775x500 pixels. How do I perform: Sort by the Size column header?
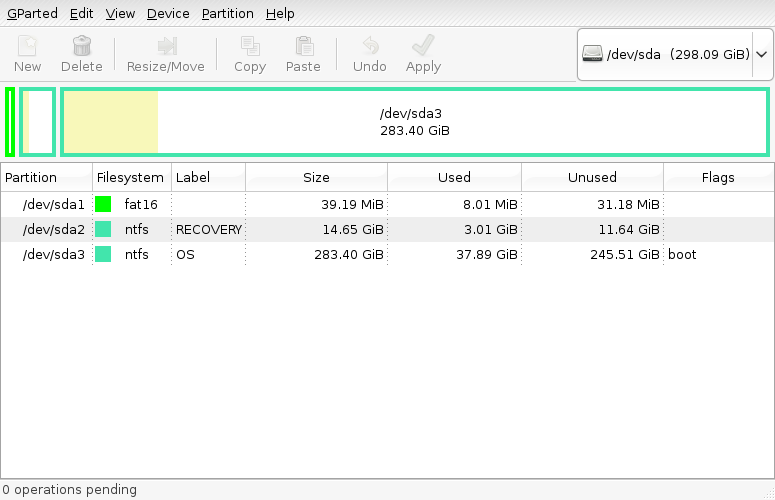pos(316,177)
